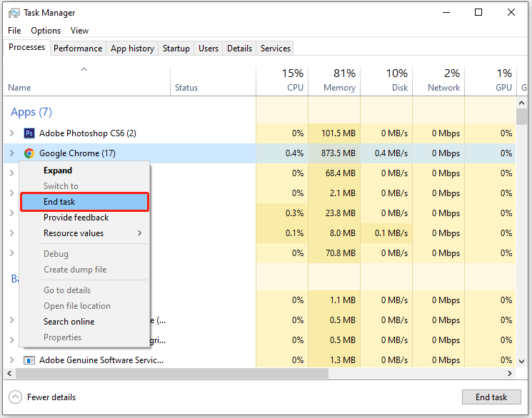
Task: Click the 0.4 MB/s disk value
Action: (x=391, y=153)
